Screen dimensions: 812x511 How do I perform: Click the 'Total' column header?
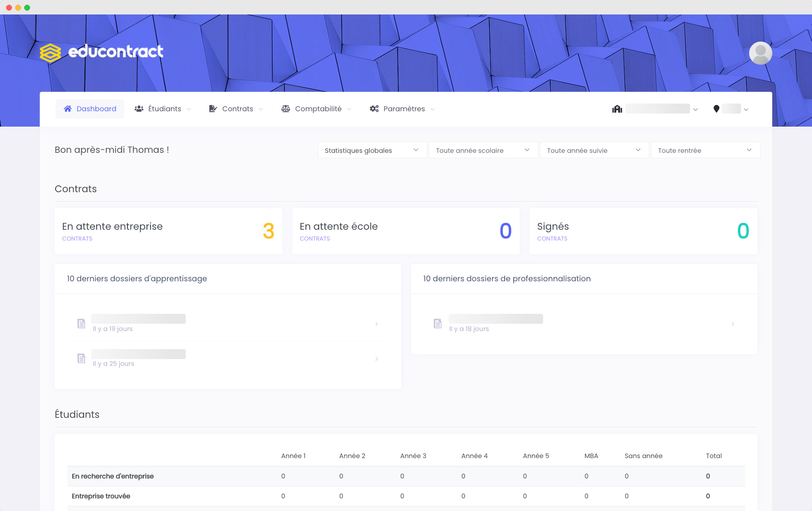[714, 456]
